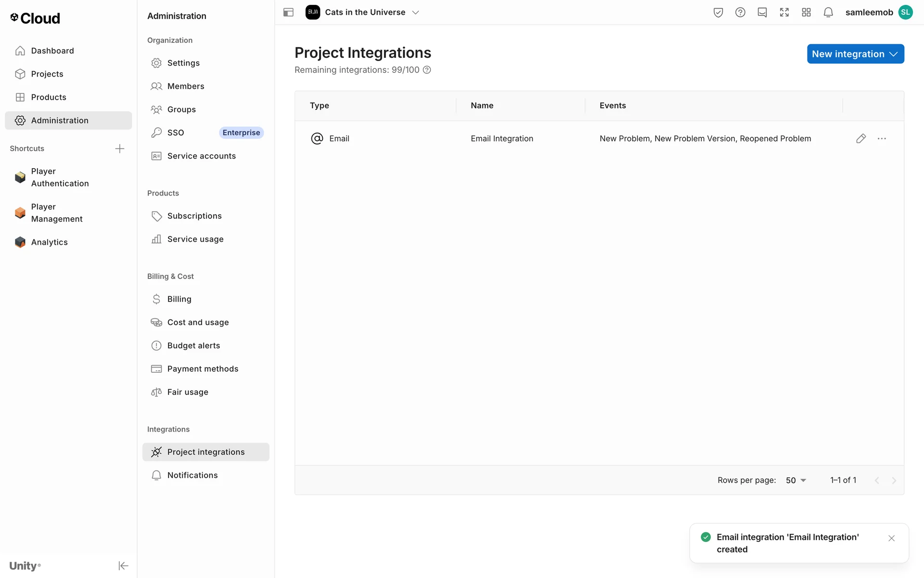Viewport: 924px width, 578px height.
Task: Navigate to Notifications under Integrations
Action: coord(192,475)
